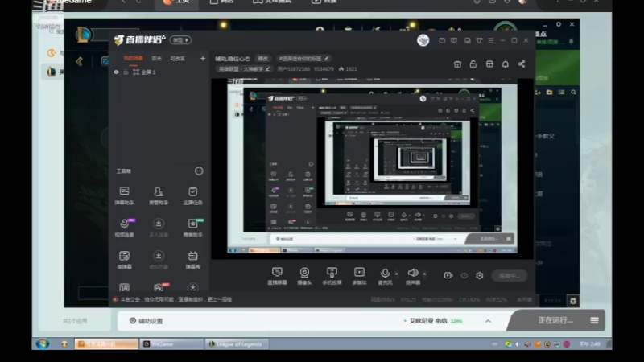Viewport: 644px width, 362px height.
Task: Click 正在运行 button in WeGame bar
Action: tap(555, 320)
